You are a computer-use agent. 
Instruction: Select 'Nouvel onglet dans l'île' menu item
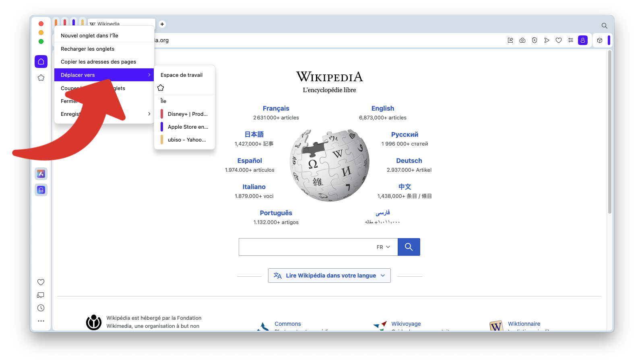click(104, 35)
